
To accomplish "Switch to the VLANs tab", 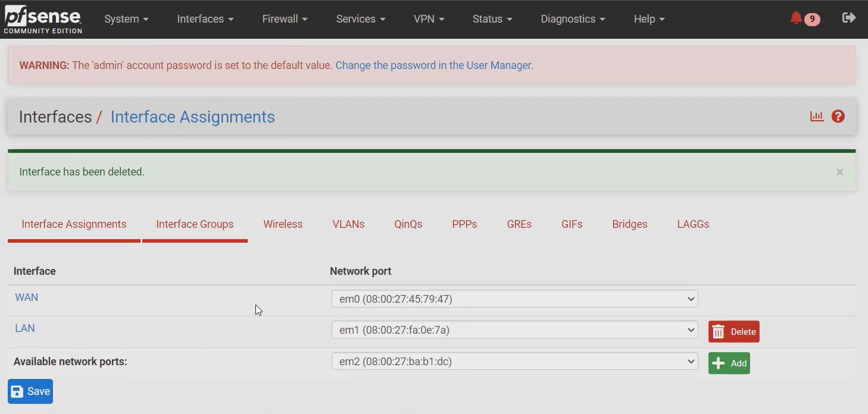I will tap(348, 224).
